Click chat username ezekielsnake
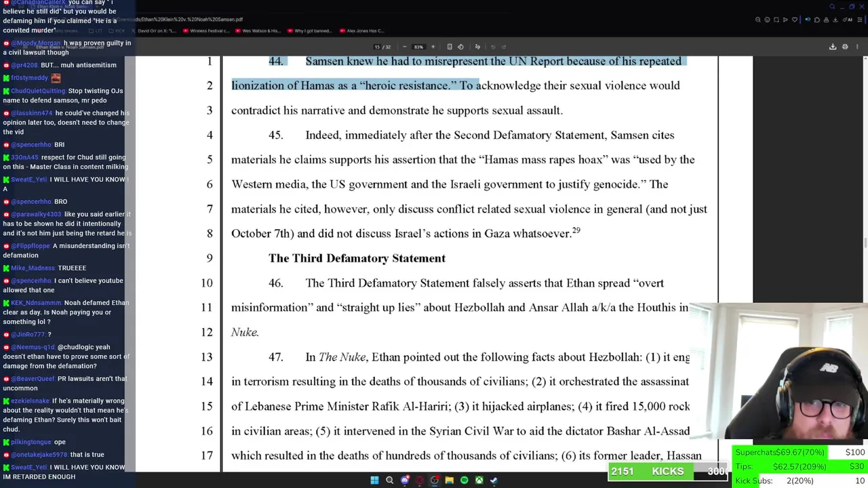Viewport: 868px width, 488px height. (x=31, y=401)
